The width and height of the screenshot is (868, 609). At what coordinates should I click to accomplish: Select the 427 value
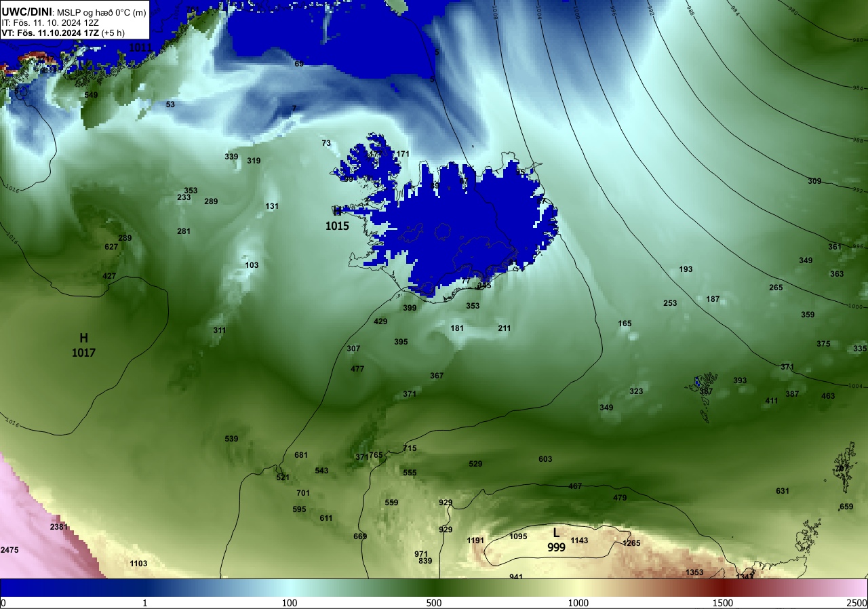point(109,276)
